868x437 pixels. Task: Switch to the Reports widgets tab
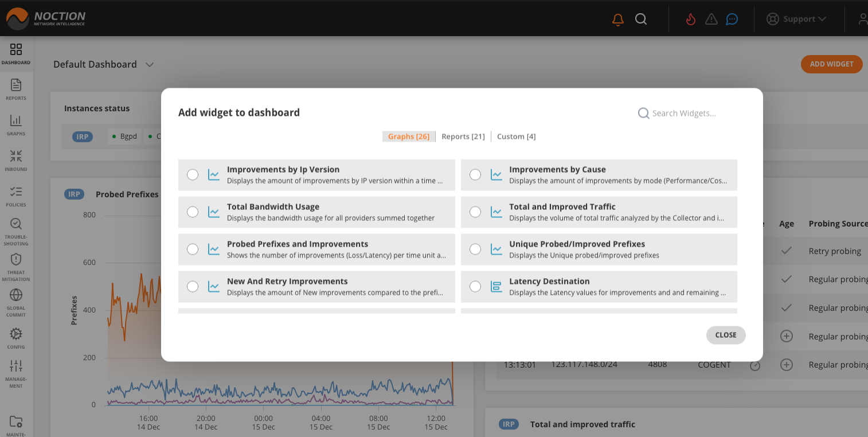[462, 136]
